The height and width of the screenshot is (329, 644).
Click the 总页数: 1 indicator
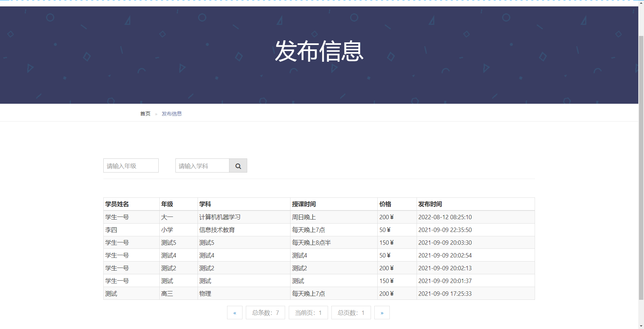pos(351,313)
